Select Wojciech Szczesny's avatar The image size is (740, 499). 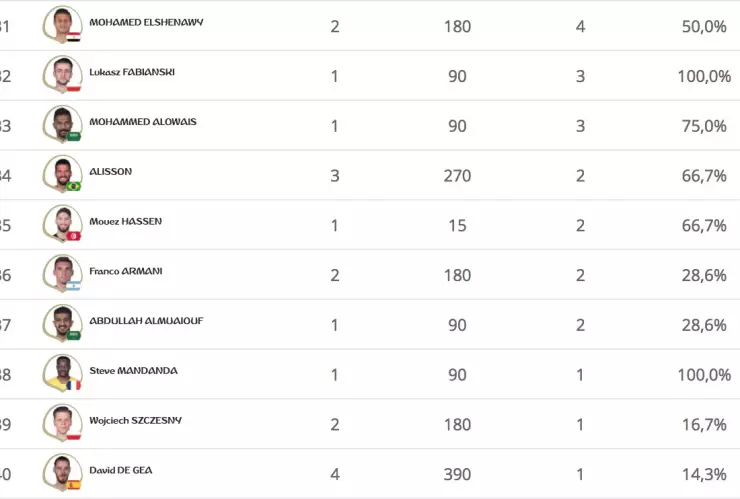point(62,423)
